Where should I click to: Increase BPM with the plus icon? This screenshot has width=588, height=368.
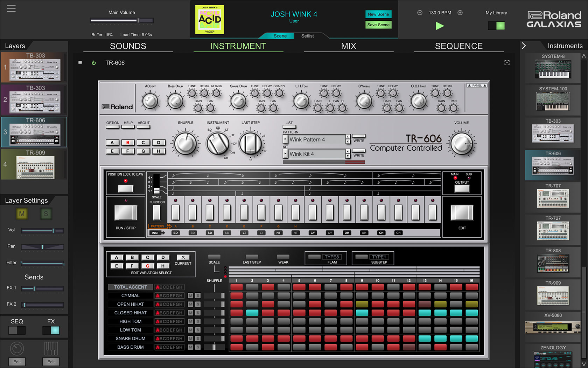[x=460, y=13]
